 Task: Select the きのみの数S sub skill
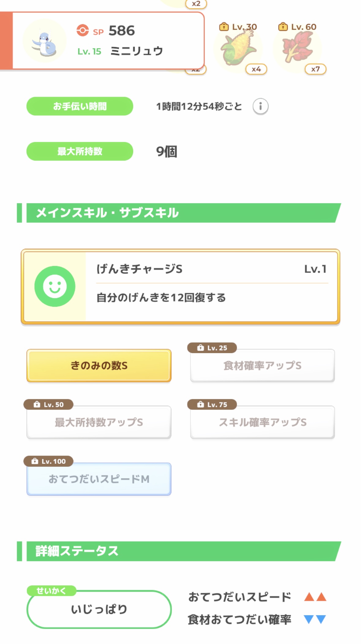pos(99,366)
